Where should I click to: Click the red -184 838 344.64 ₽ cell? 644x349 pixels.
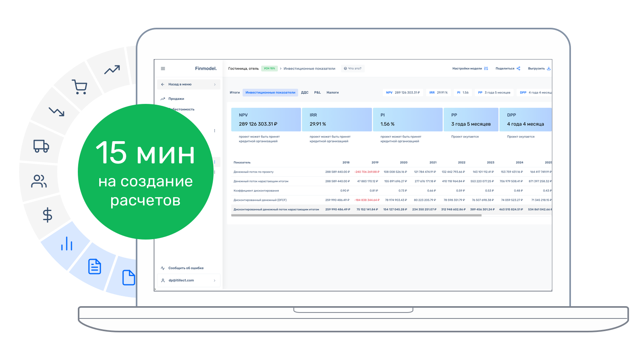[x=367, y=200]
